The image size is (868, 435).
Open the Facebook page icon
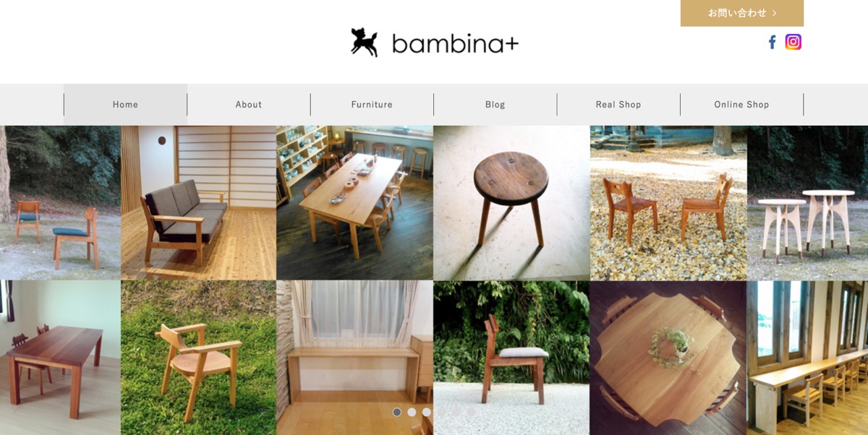pos(772,42)
